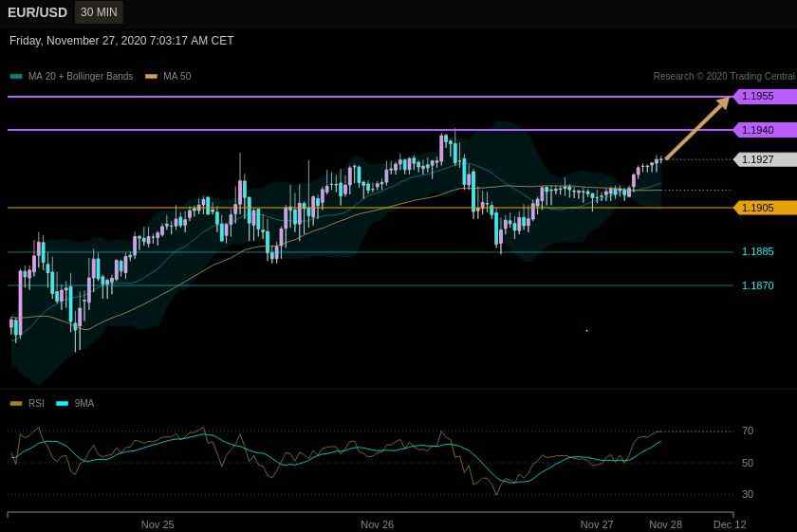Click the 9MA legend label
The image size is (797, 532).
[83, 403]
